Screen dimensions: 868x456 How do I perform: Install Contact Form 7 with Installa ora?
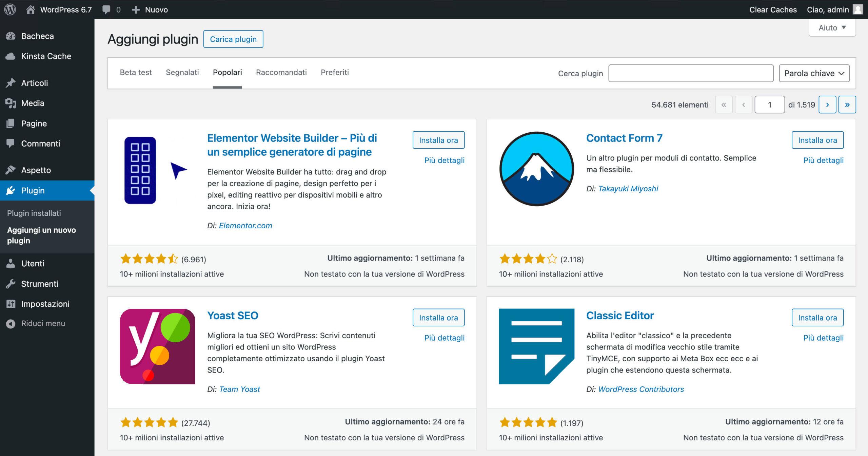(817, 140)
